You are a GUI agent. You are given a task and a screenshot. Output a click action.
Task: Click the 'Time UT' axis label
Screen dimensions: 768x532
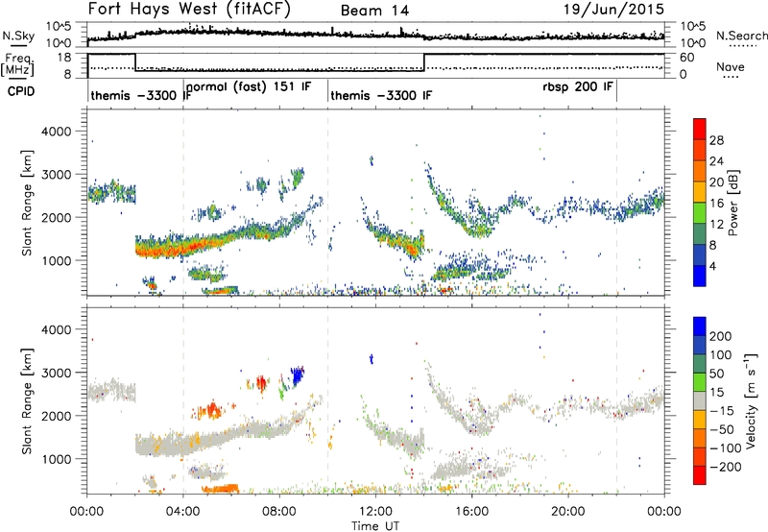(x=375, y=526)
